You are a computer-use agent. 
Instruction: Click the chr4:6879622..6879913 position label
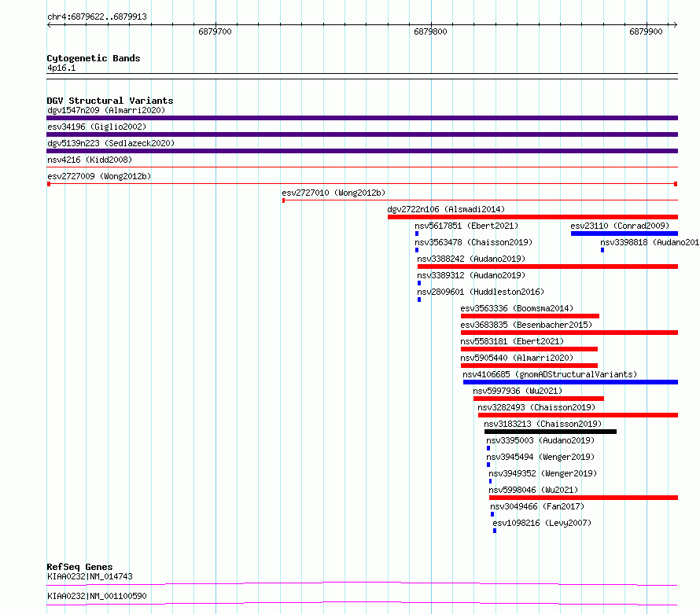(97, 17)
